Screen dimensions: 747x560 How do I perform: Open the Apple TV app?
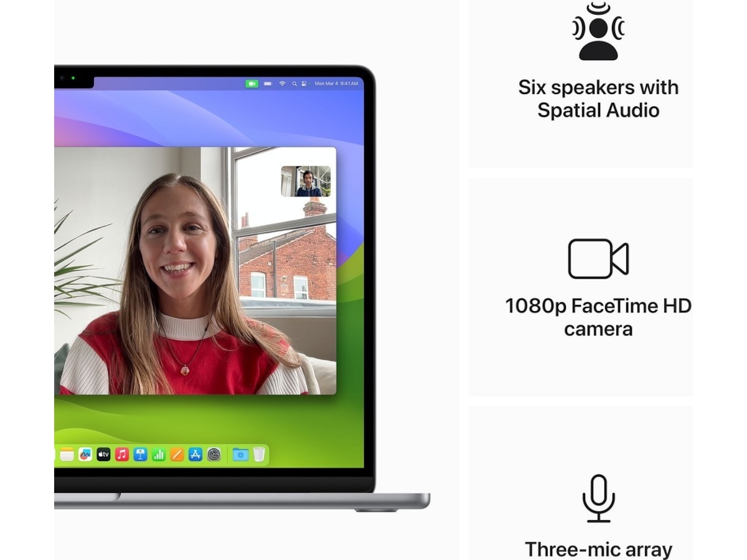click(x=103, y=455)
